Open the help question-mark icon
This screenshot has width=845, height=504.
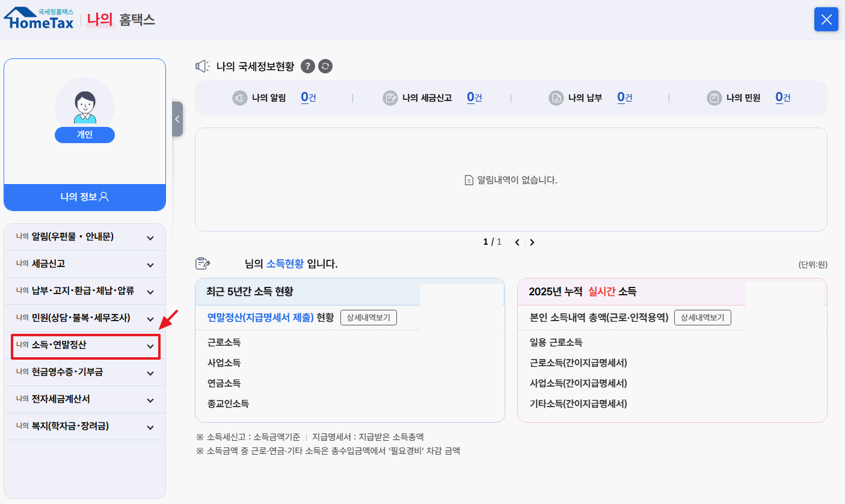pyautogui.click(x=307, y=66)
